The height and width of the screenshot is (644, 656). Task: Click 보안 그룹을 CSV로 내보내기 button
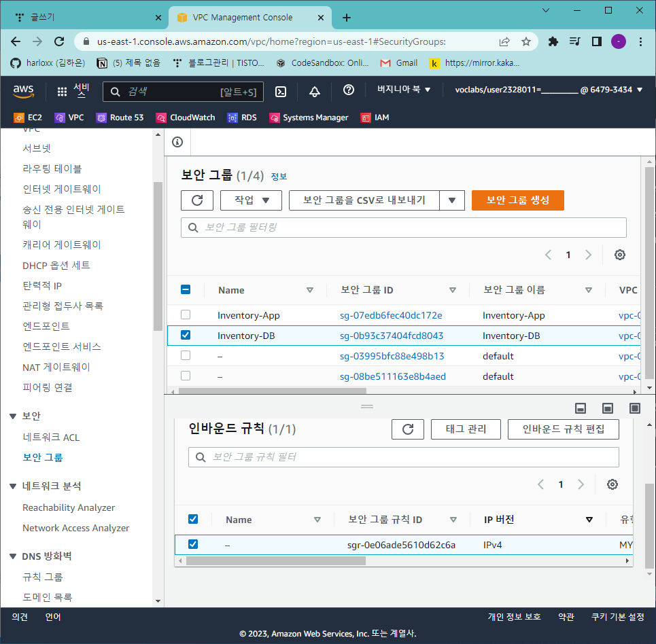coord(364,200)
